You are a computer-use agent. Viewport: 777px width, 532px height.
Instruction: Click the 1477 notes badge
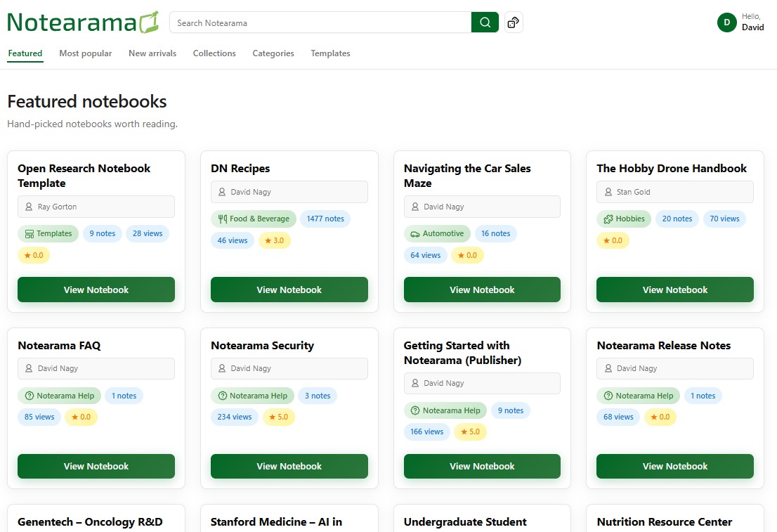(325, 219)
